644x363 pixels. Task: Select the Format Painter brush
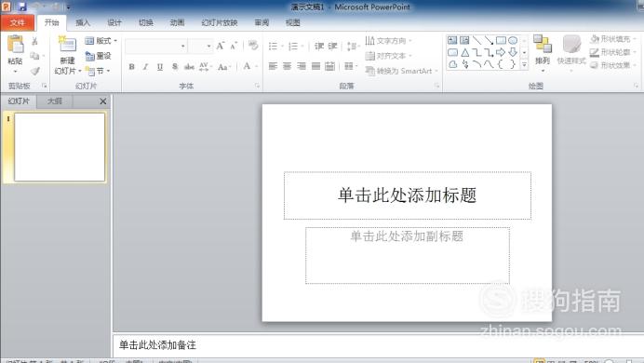click(x=35, y=71)
